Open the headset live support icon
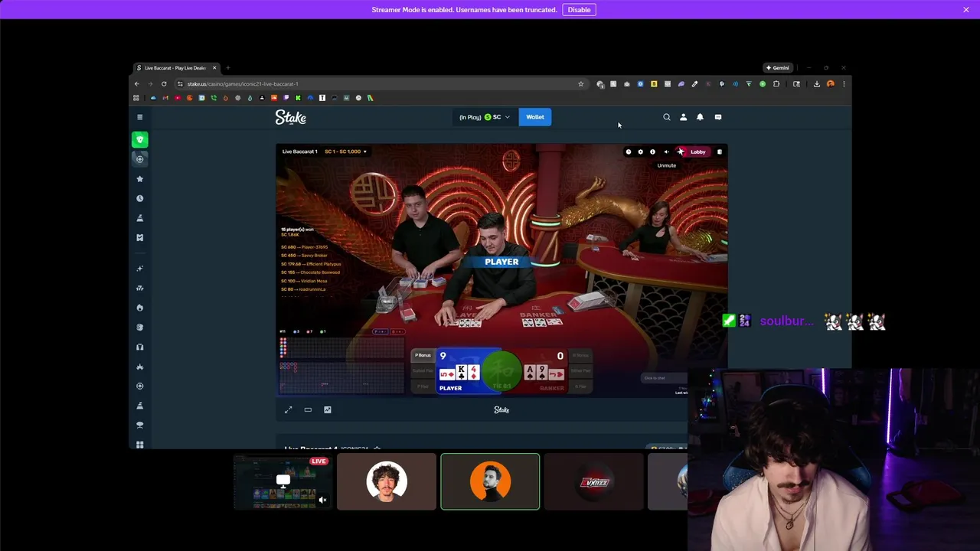Viewport: 980px width, 551px height. pyautogui.click(x=139, y=347)
